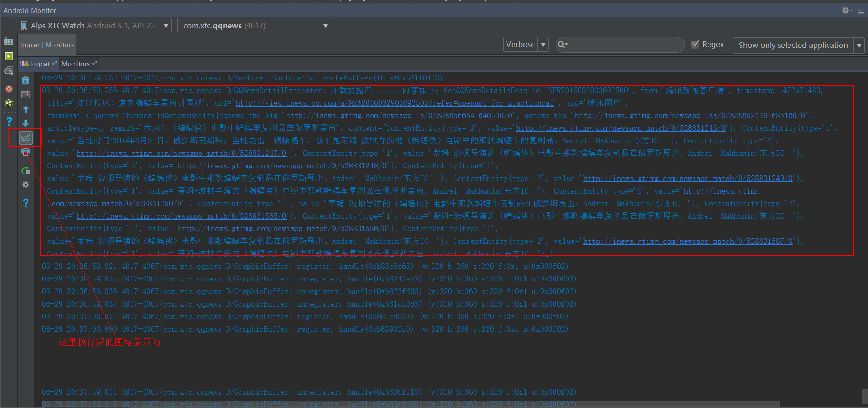Open the newsapp_ls 528856664_640330 thumbnail link
This screenshot has height=408, width=868.
click(x=400, y=116)
